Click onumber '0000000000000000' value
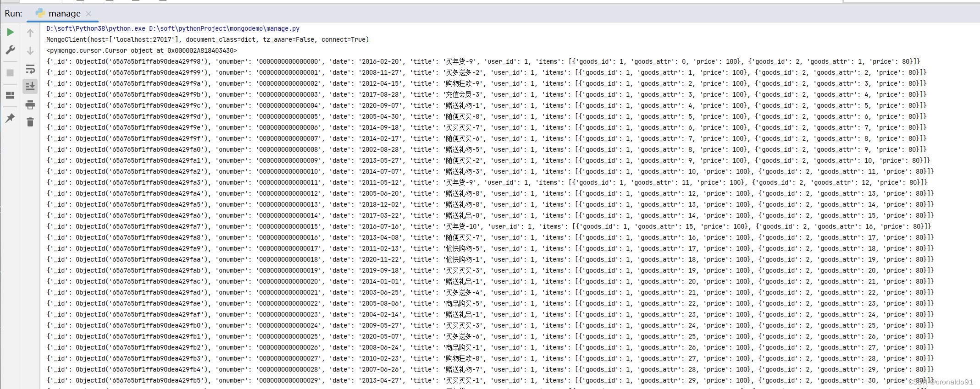This screenshot has height=389, width=980. (x=289, y=61)
